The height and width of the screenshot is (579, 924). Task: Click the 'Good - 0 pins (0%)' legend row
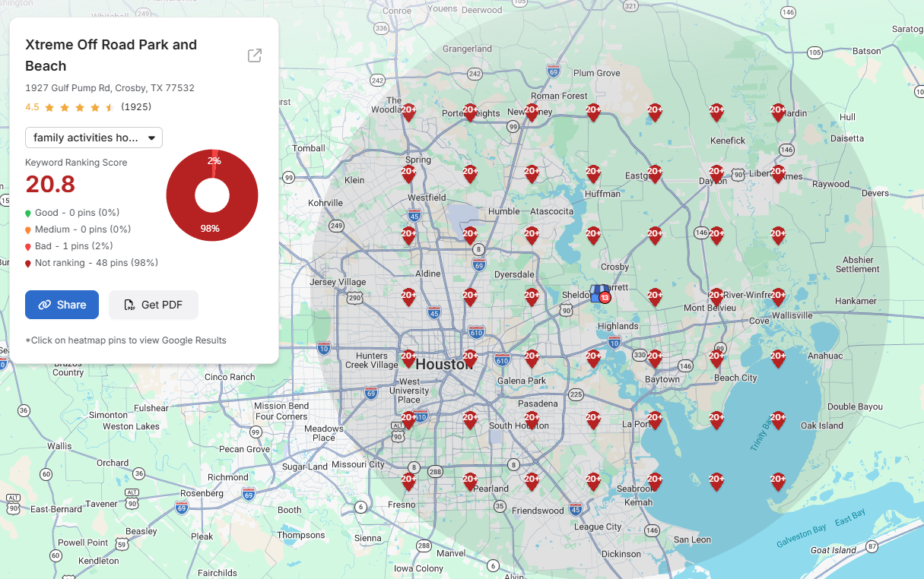tap(72, 213)
